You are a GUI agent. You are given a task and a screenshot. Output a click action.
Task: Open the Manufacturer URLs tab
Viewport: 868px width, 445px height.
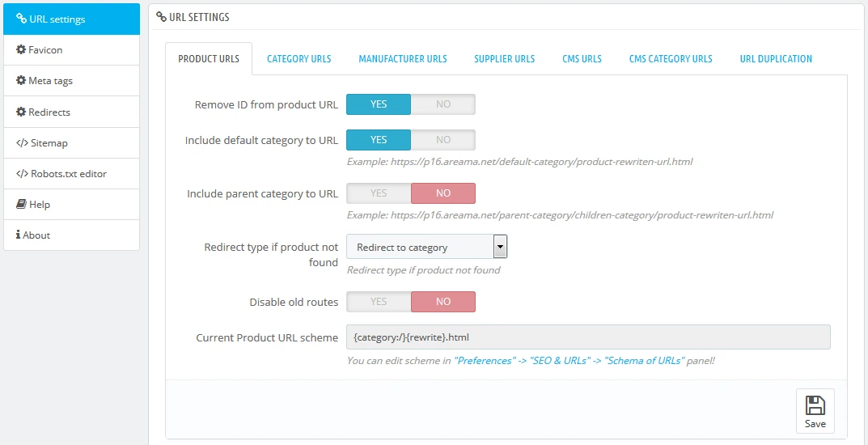coord(402,59)
